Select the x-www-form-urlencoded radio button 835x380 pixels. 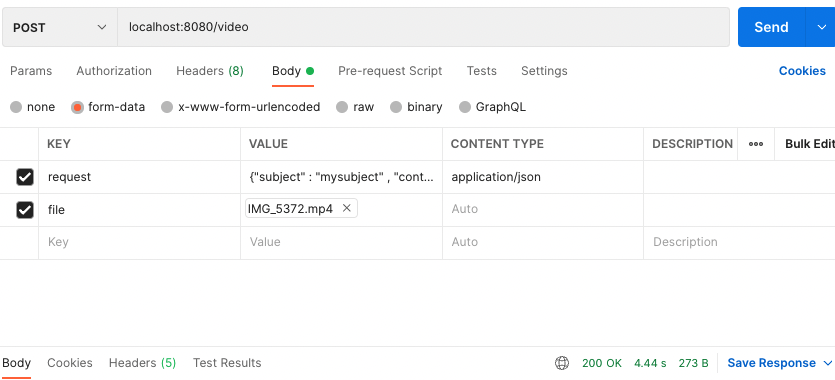click(x=167, y=107)
